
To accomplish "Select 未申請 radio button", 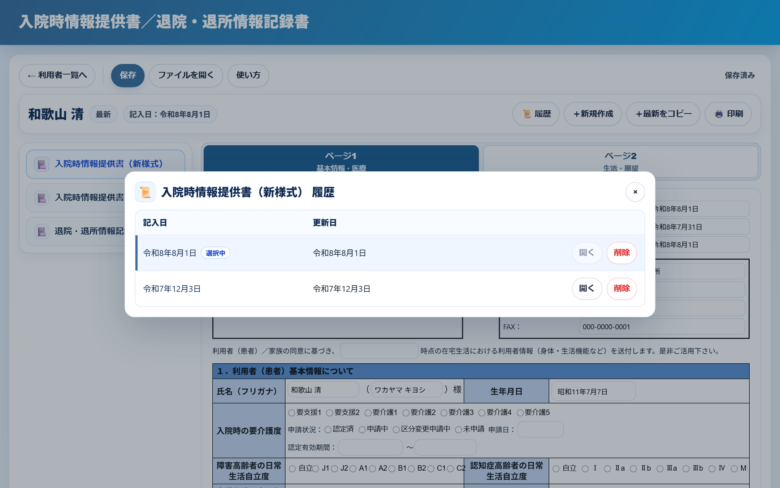I will (458, 430).
